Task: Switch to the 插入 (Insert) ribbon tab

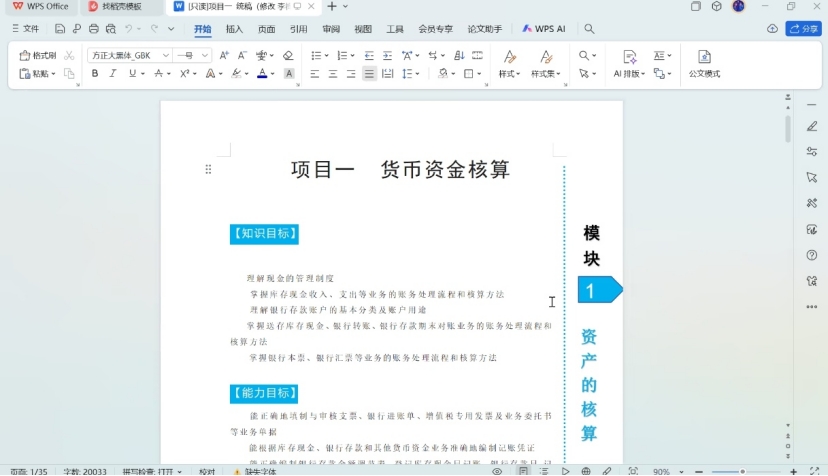Action: 234,29
